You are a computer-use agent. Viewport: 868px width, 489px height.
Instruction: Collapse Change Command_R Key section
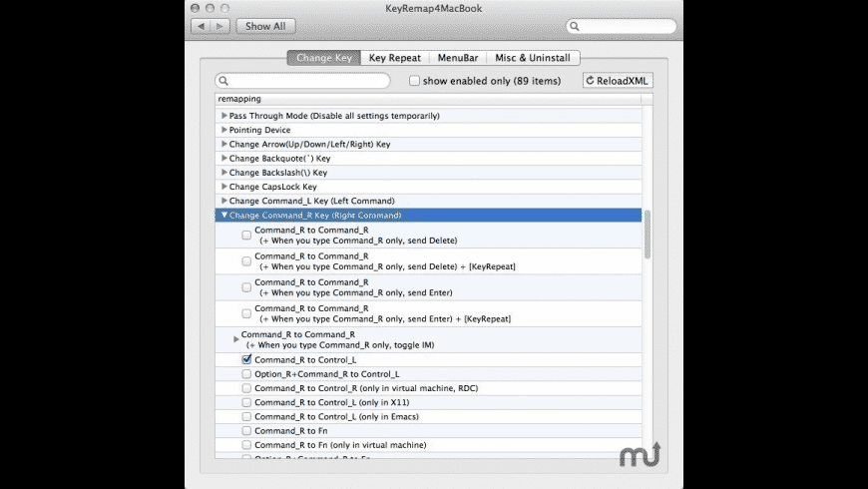224,216
